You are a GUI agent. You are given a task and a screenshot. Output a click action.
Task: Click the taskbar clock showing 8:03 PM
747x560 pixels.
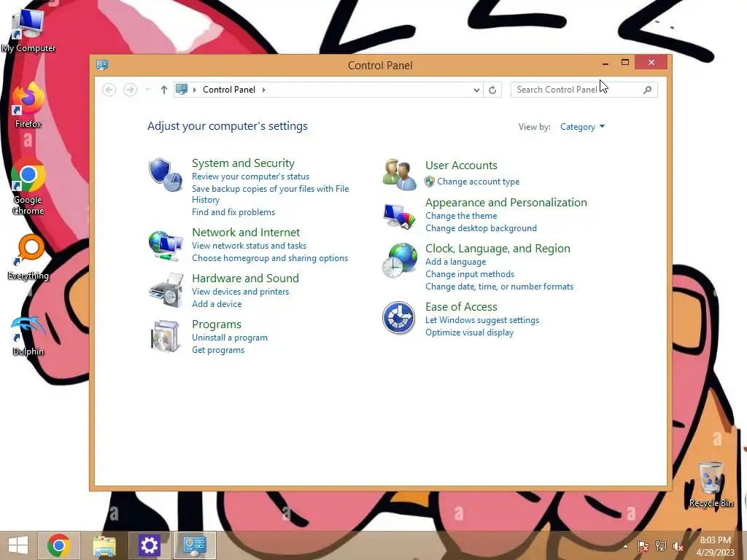click(x=715, y=545)
